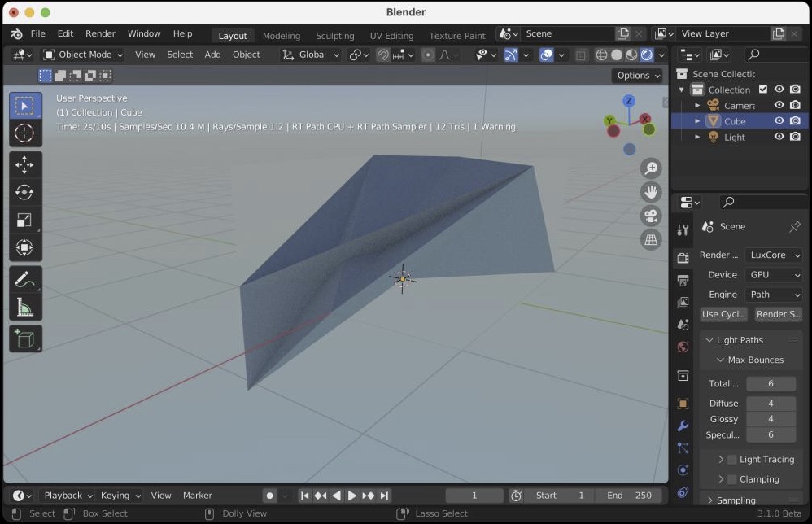Switch to the Sculpting workspace tab
Image resolution: width=812 pixels, height=524 pixels.
(x=334, y=36)
